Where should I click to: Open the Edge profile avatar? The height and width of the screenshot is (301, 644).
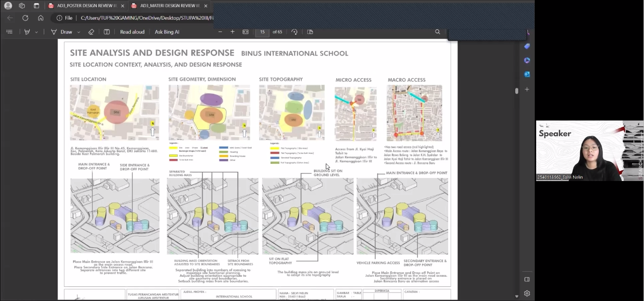click(x=8, y=6)
